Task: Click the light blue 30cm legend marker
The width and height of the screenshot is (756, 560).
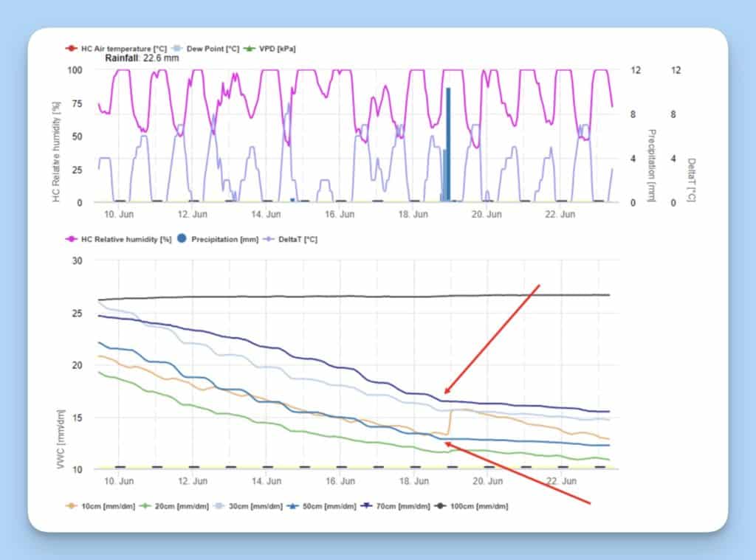Action: pos(219,506)
